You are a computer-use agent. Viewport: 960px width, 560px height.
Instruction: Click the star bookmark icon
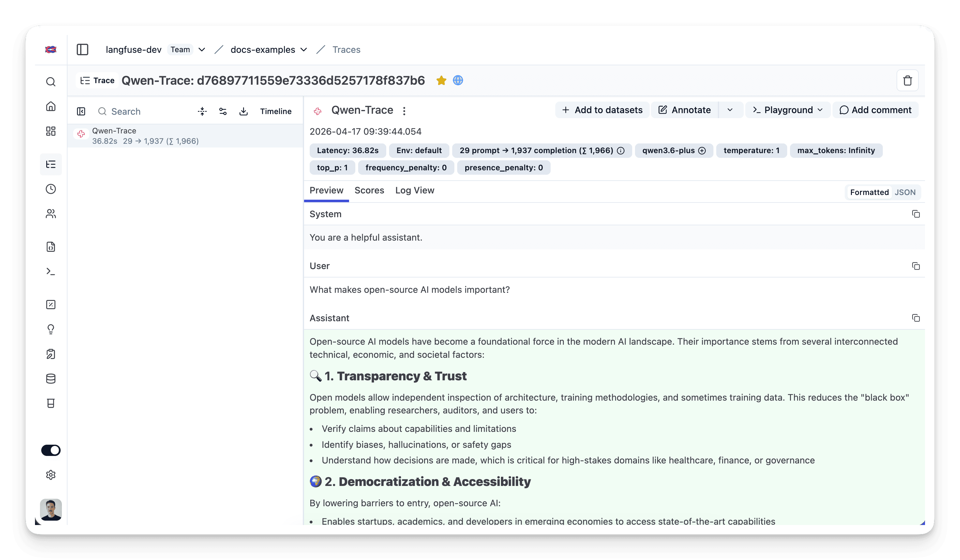[x=441, y=80]
